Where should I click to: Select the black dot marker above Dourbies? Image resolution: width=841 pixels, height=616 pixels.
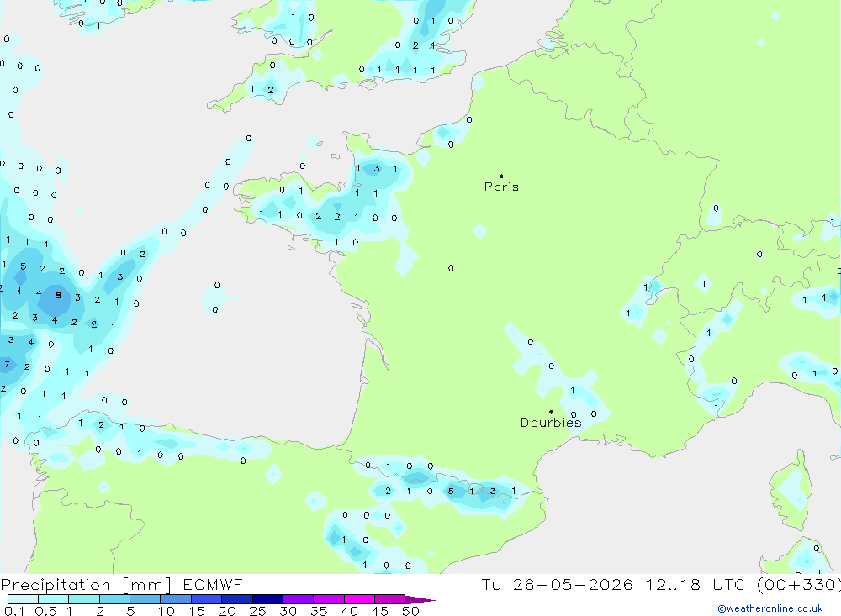pyautogui.click(x=551, y=412)
